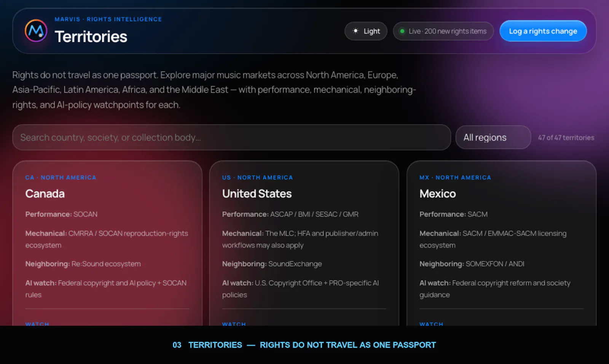The image size is (609, 364).
Task: Open the Canada territory card title
Action: 45,194
